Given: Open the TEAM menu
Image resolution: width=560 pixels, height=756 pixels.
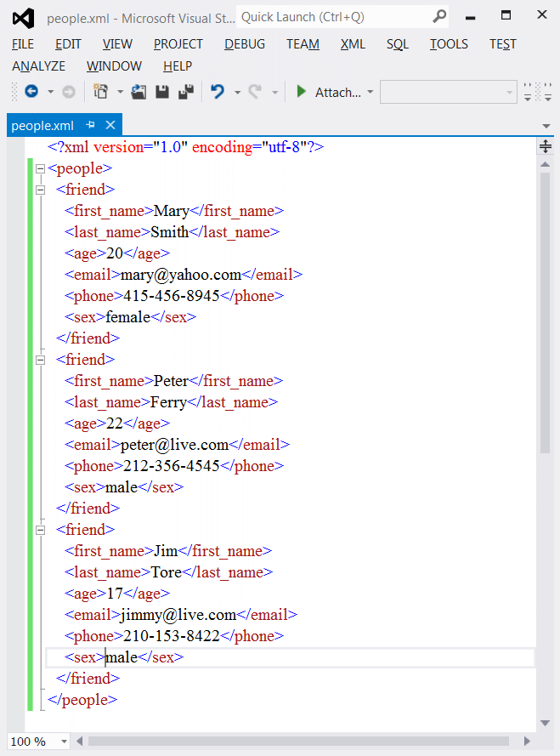Looking at the screenshot, I should (303, 44).
